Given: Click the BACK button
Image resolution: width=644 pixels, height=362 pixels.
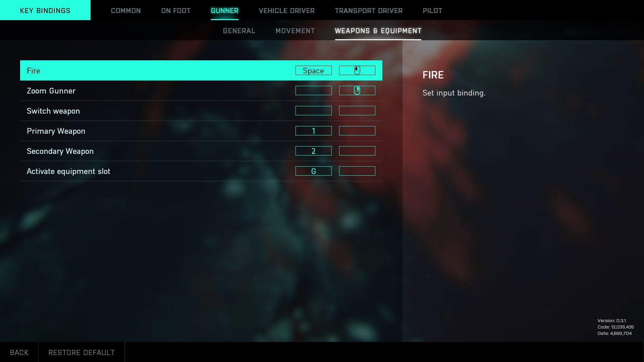Looking at the screenshot, I should (x=19, y=352).
